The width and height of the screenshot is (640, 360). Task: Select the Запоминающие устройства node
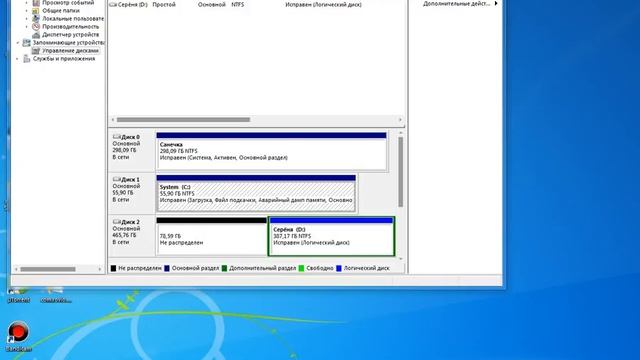coord(69,42)
